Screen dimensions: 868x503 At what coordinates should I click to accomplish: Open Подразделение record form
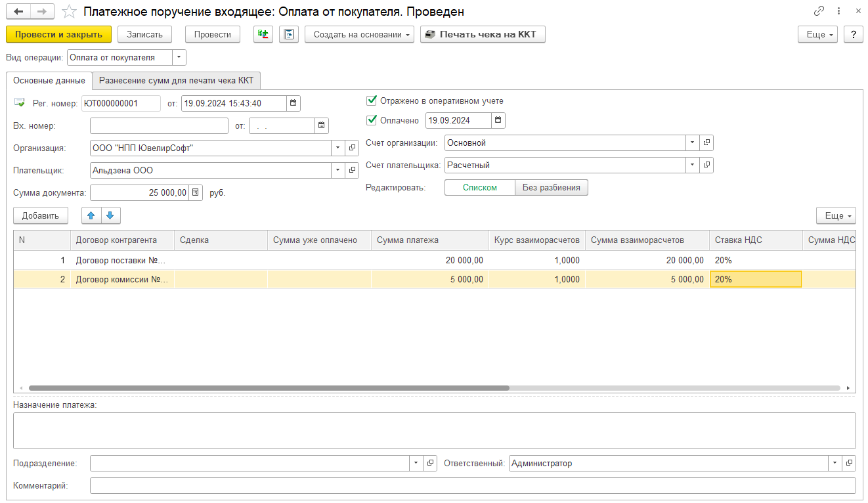click(430, 463)
